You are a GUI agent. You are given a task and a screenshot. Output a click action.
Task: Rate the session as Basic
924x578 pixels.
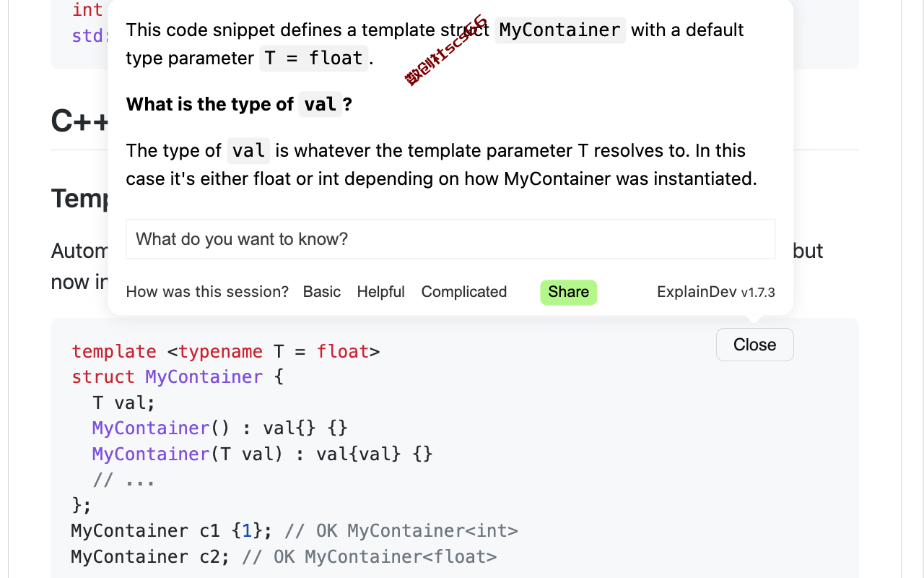[x=322, y=292]
